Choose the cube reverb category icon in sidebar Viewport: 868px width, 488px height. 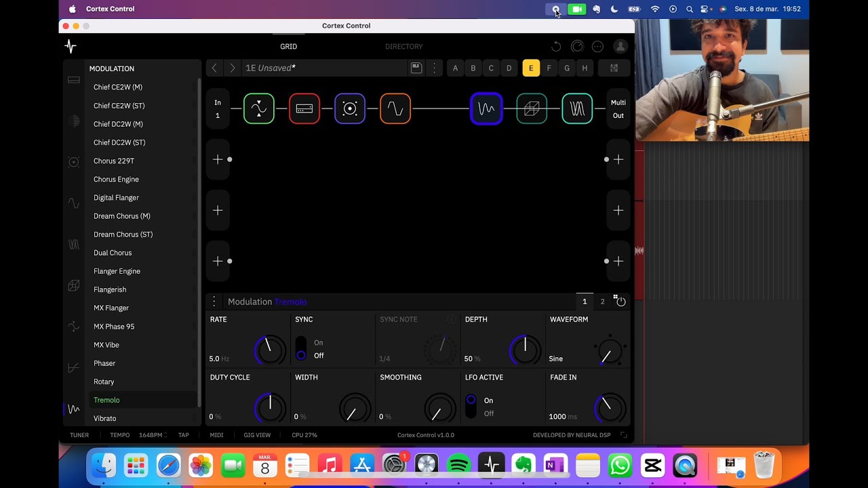click(x=74, y=286)
